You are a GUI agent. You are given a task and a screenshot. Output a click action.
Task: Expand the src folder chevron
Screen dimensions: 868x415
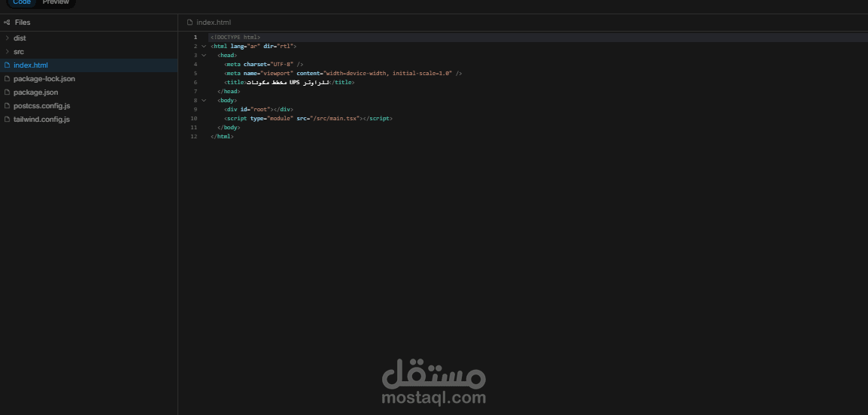click(8, 51)
